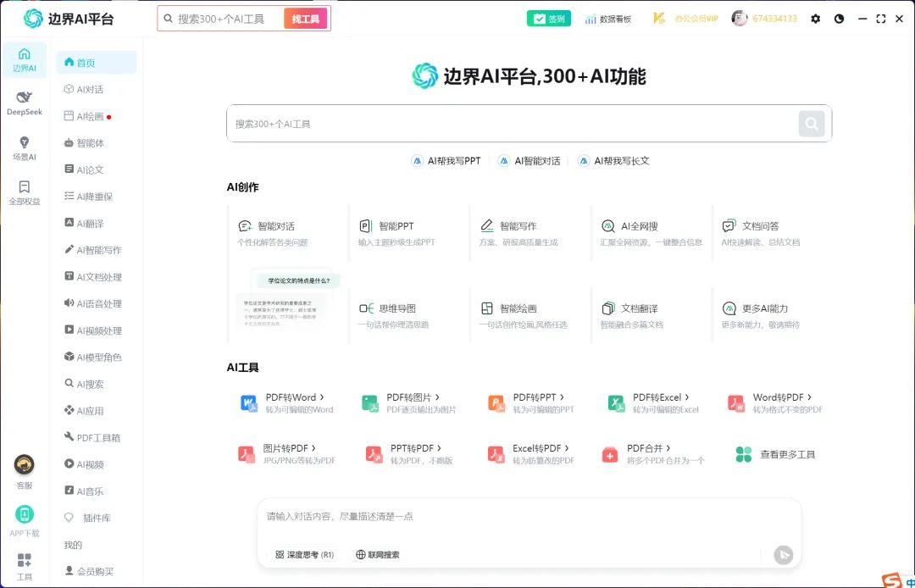The image size is (915, 588).
Task: Open AI论文 in the sidebar
Action: (x=97, y=169)
